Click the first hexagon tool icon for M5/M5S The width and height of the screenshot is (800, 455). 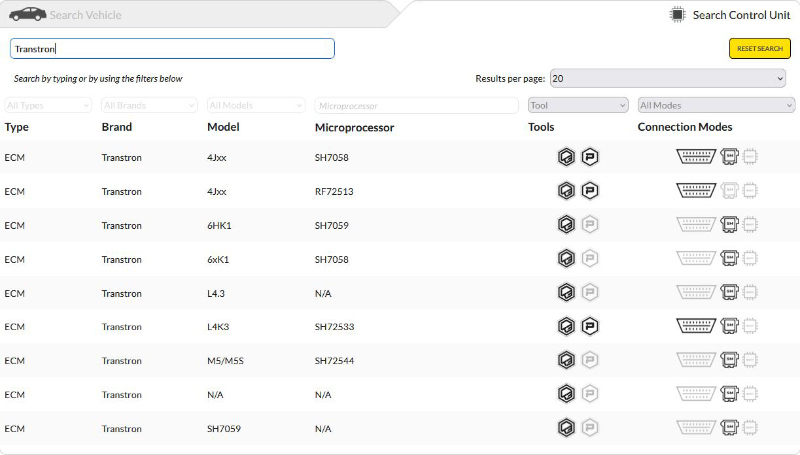click(567, 361)
